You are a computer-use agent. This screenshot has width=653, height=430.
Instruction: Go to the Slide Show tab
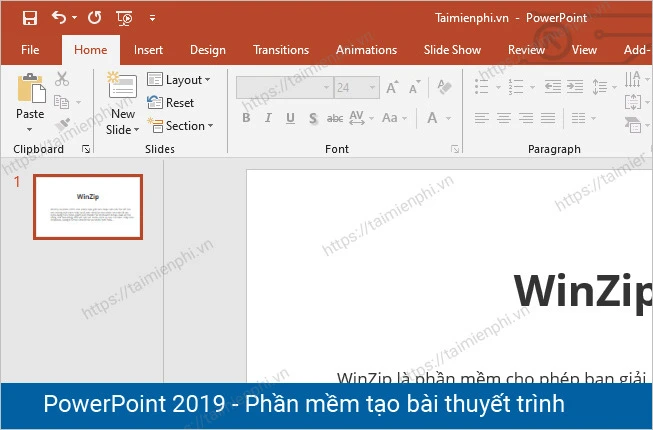point(452,50)
